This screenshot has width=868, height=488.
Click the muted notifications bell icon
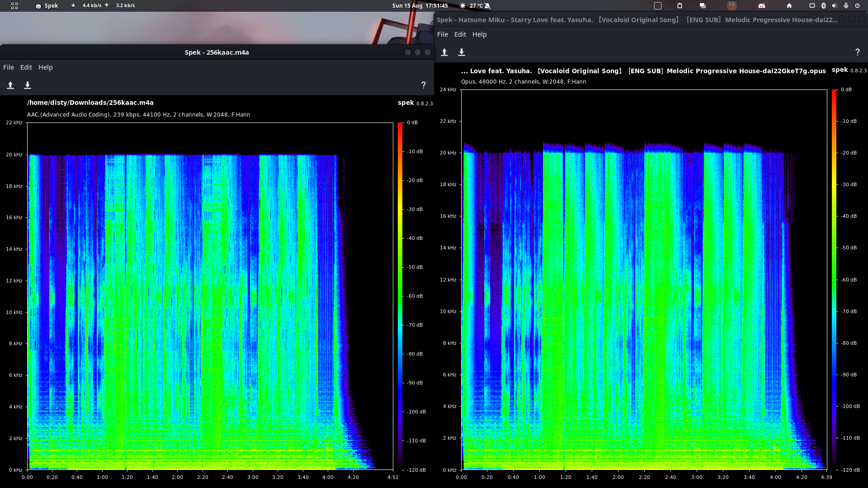(487, 6)
